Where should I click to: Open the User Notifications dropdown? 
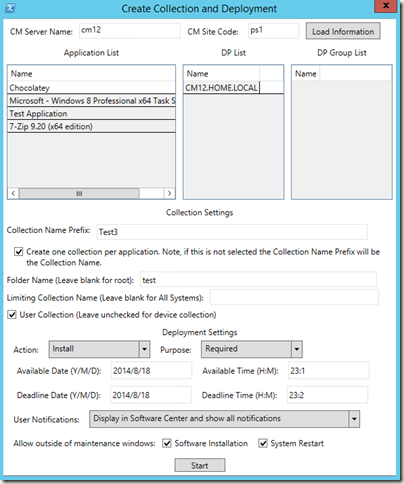pyautogui.click(x=224, y=419)
